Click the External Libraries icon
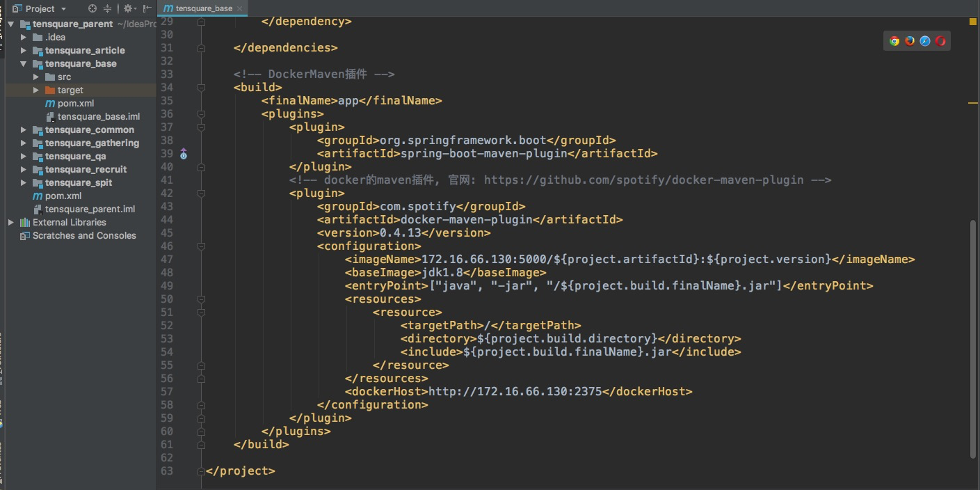980x490 pixels. pyautogui.click(x=25, y=223)
